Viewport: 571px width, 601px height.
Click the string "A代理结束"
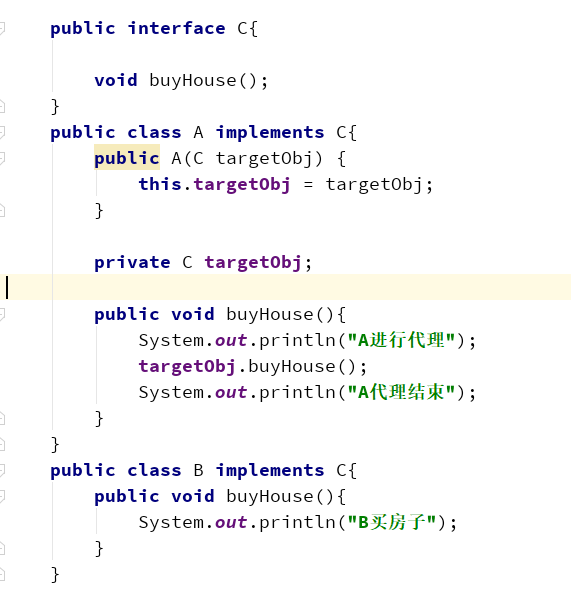401,392
